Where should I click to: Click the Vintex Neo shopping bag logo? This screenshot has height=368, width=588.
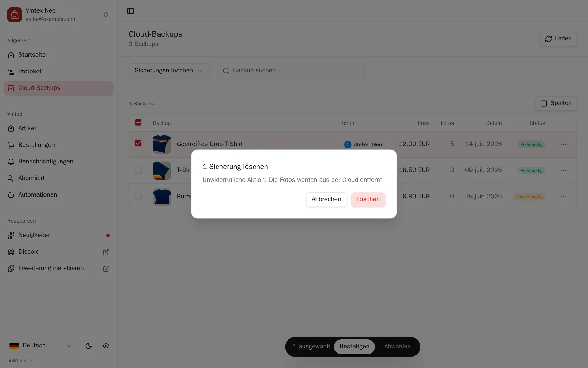point(15,15)
